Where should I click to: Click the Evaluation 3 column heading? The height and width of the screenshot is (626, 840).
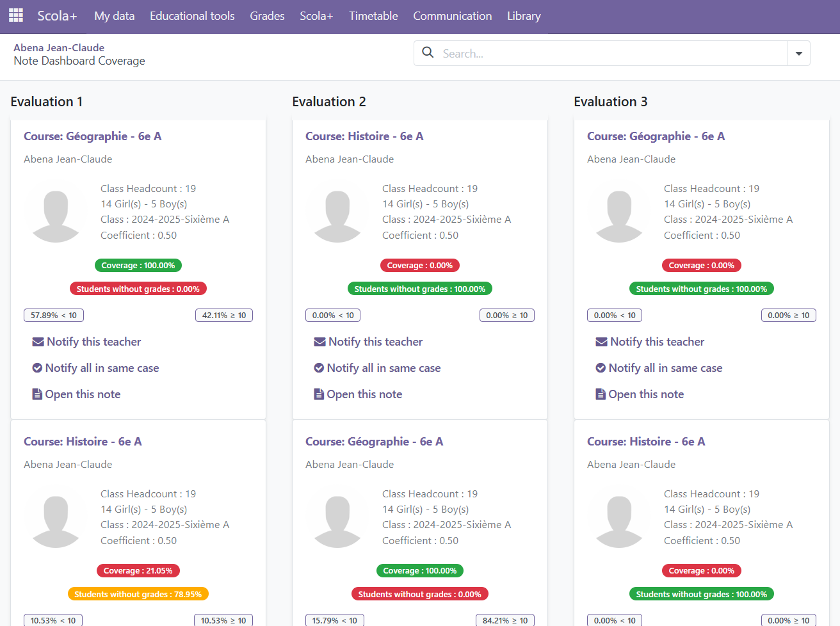click(x=611, y=102)
